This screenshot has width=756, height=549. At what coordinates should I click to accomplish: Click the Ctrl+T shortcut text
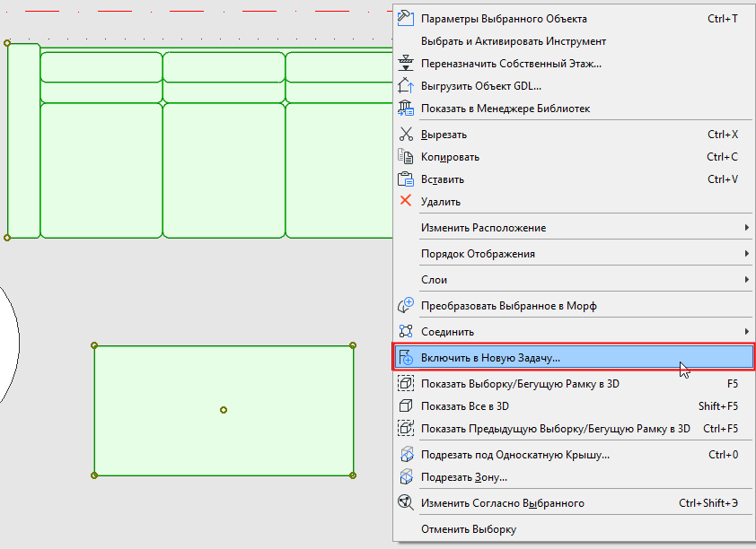click(x=722, y=19)
